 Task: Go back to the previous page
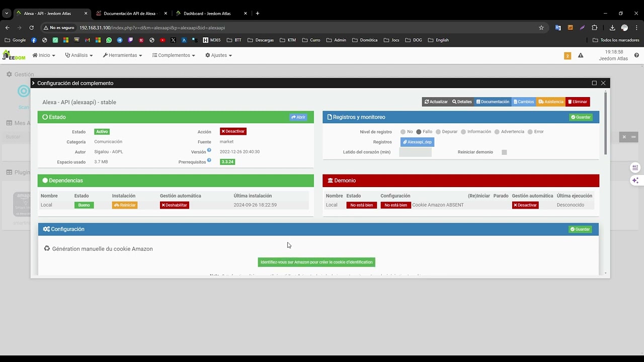click(x=8, y=28)
